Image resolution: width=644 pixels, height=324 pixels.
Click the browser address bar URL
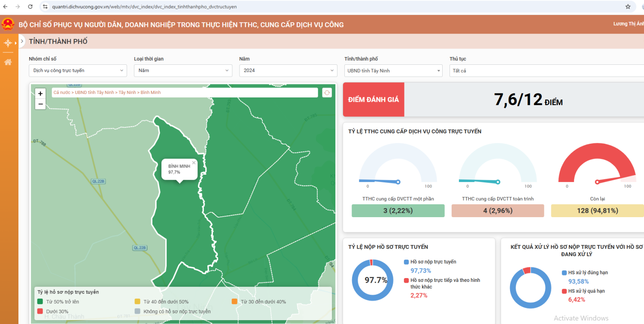click(144, 7)
